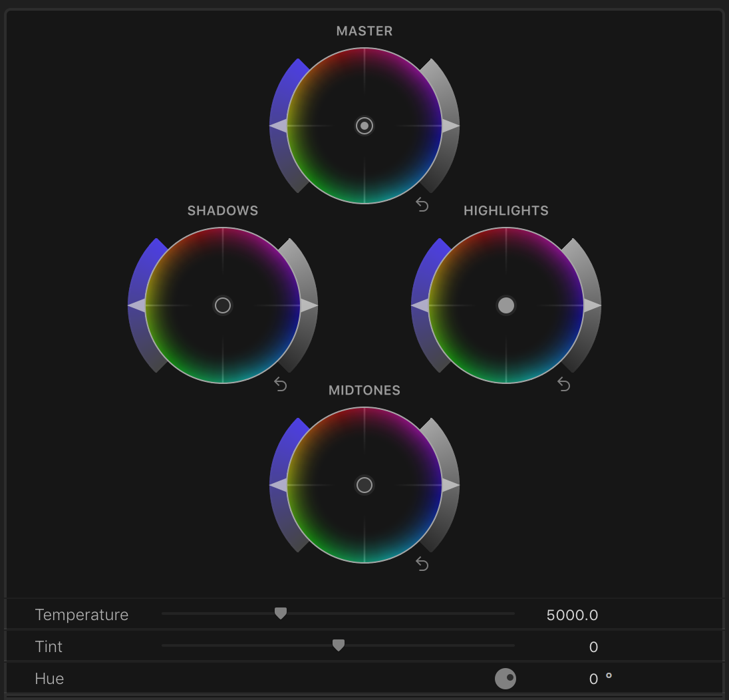Click the Tint slider thumb
The image size is (729, 700).
[339, 645]
